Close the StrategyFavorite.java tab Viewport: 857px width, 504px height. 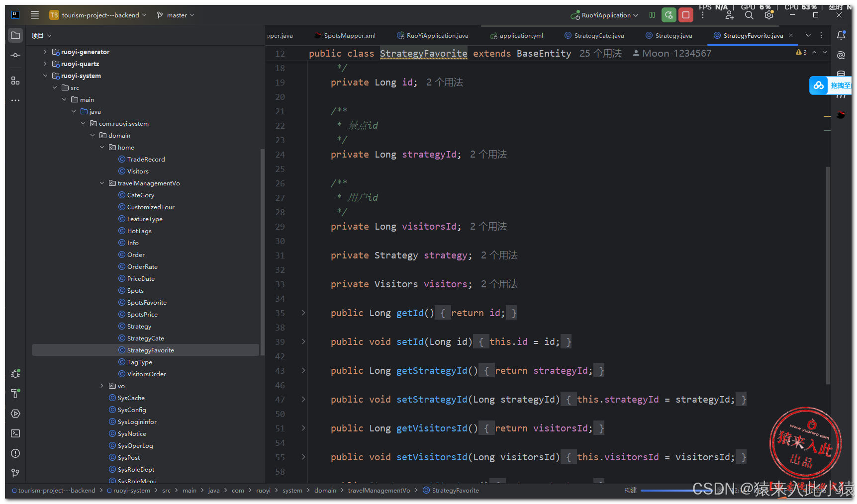[791, 35]
